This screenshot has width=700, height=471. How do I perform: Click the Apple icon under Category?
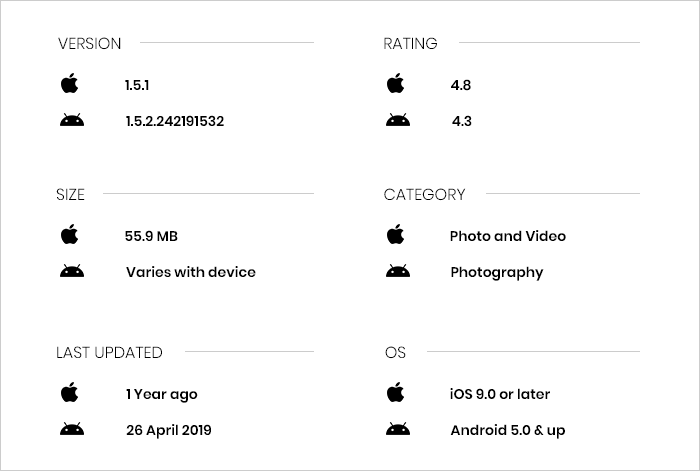[396, 234]
